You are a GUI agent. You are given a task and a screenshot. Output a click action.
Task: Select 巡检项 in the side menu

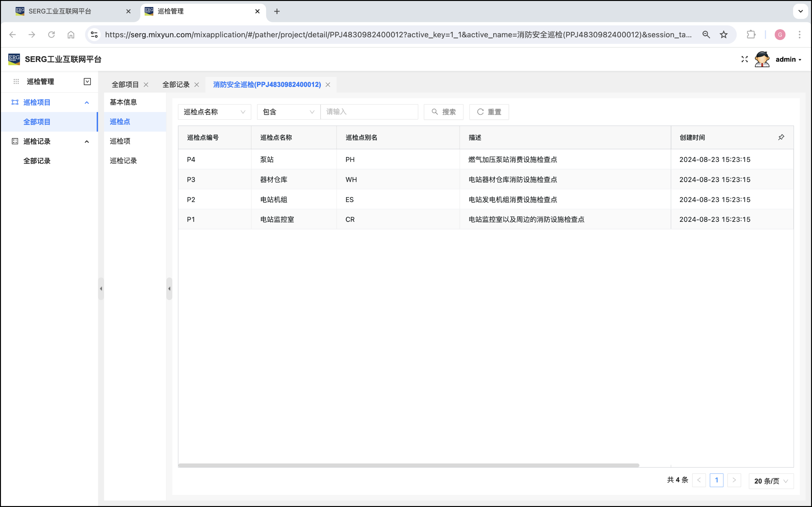[120, 141]
